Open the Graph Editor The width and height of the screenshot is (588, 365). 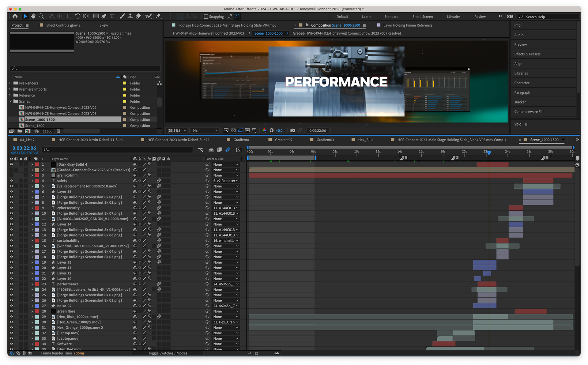(239, 150)
